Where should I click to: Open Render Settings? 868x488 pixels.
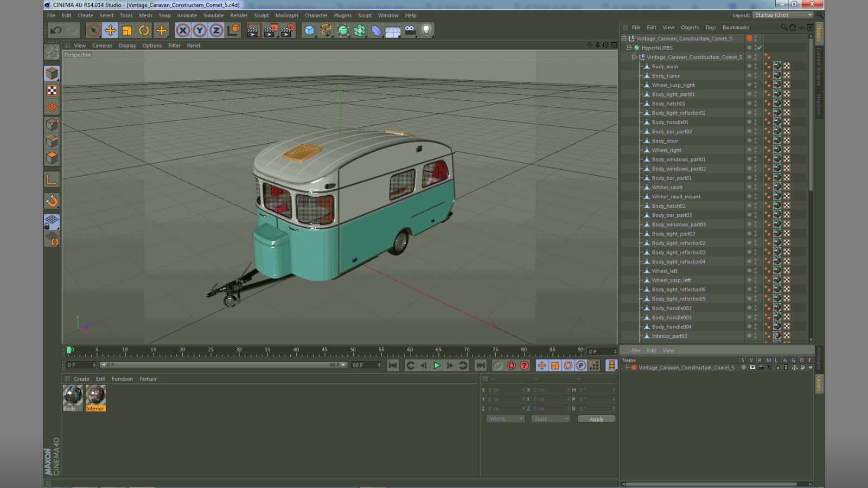point(288,30)
